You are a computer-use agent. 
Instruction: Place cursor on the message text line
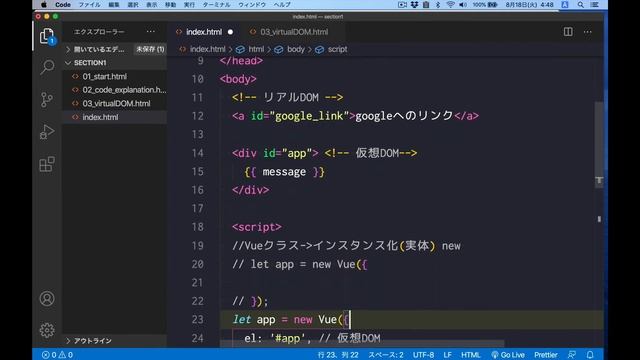(284, 172)
